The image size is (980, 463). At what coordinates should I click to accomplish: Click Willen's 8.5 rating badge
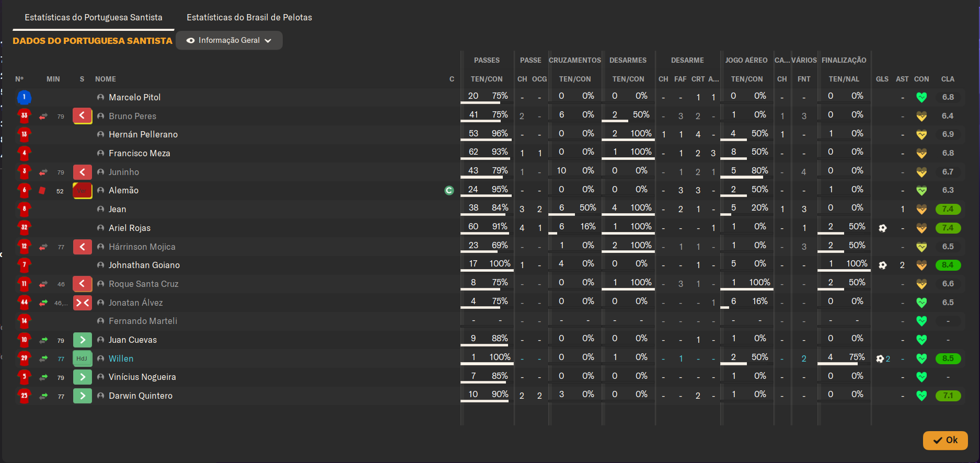948,358
